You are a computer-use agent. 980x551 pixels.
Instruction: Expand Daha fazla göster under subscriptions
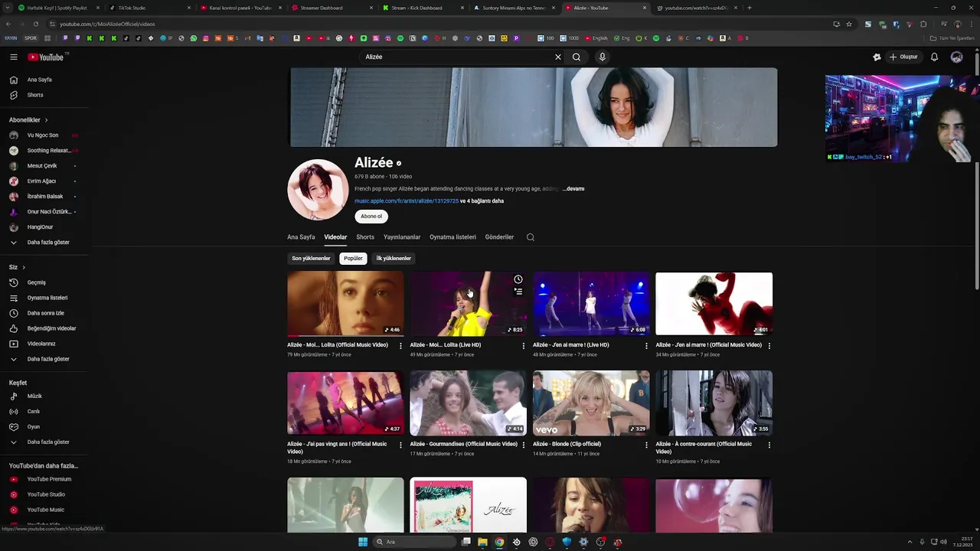tap(48, 243)
